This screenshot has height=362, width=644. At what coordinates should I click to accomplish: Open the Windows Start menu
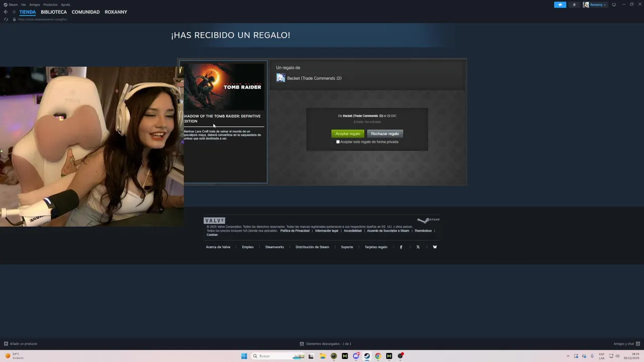244,356
